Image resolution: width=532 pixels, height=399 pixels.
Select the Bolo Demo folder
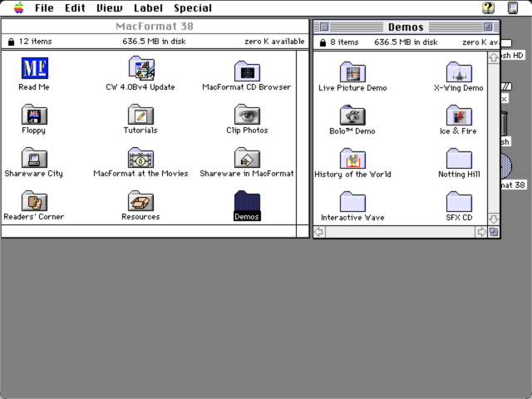352,115
